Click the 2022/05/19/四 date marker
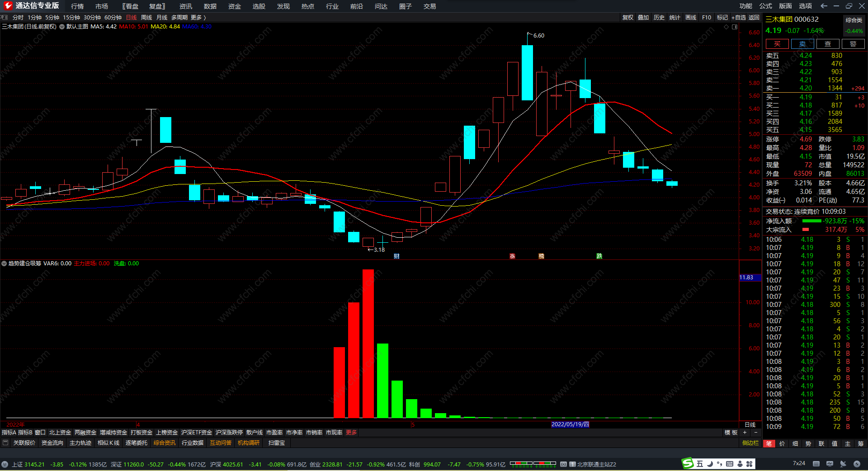Image resolution: width=868 pixels, height=471 pixels. point(570,424)
